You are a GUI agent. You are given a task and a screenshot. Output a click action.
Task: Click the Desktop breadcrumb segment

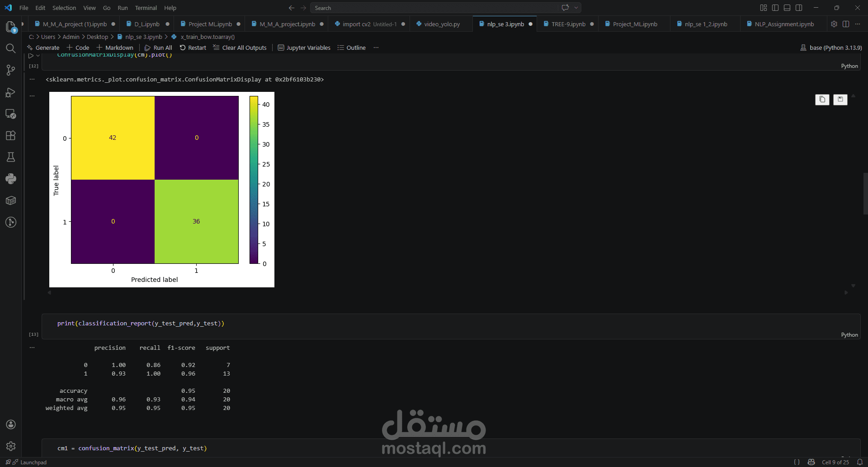(97, 37)
